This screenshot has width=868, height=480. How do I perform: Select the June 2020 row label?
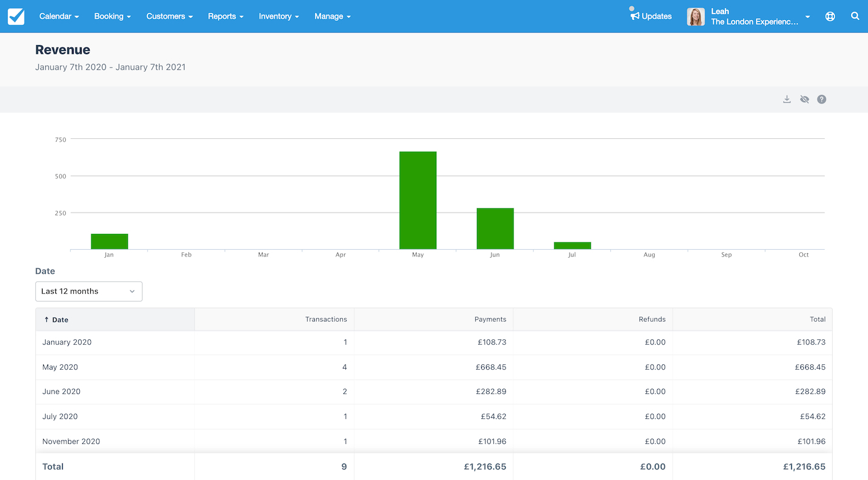[61, 392]
